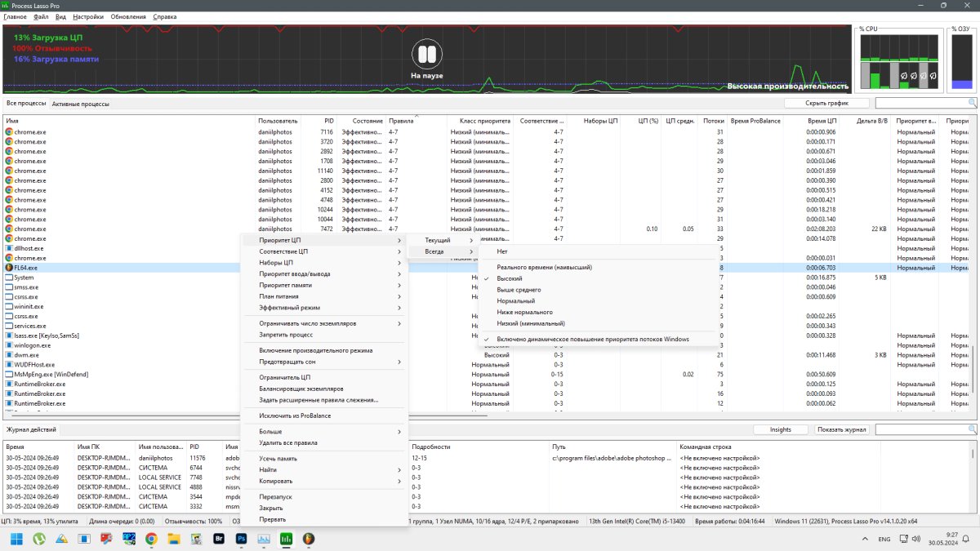Open the 'Главное' menu
Image resolution: width=980 pixels, height=551 pixels.
(x=15, y=16)
